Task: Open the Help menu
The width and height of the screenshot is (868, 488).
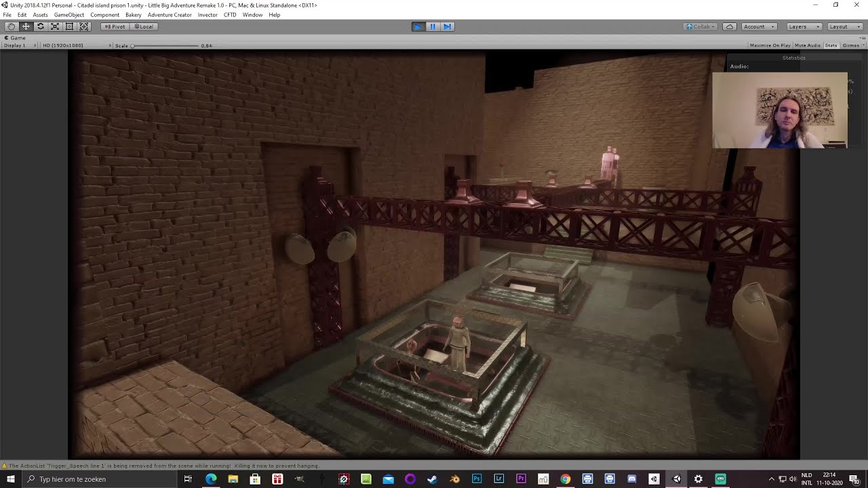Action: (274, 15)
